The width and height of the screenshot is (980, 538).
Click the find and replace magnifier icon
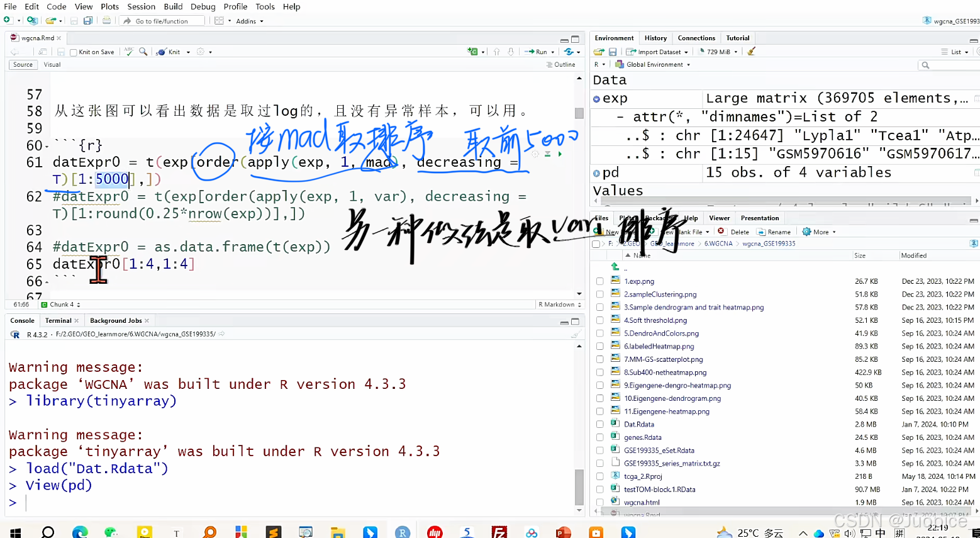(x=143, y=52)
